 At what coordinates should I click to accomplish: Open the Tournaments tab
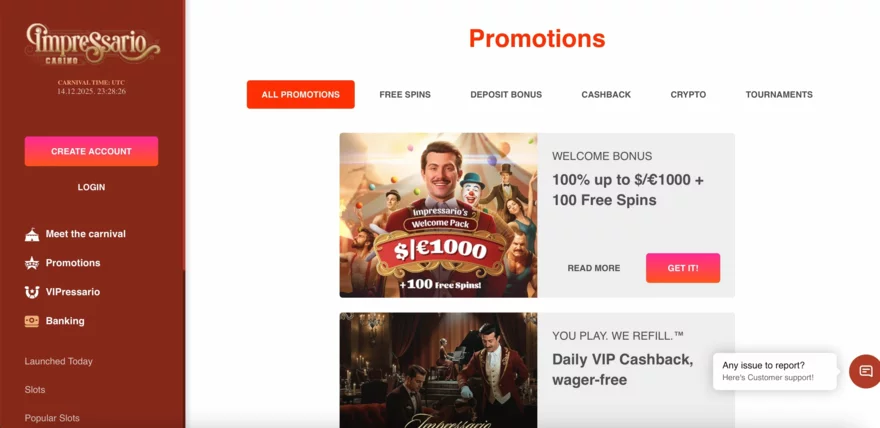[779, 95]
